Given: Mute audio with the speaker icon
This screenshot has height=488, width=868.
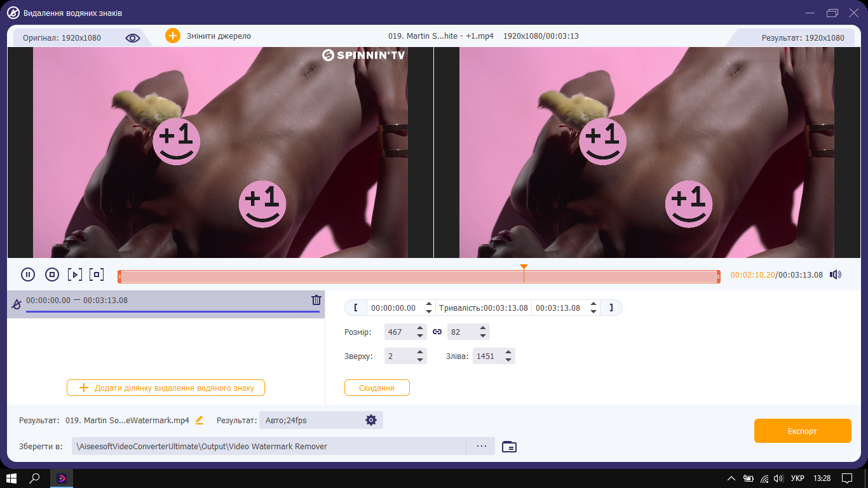Looking at the screenshot, I should coord(836,275).
